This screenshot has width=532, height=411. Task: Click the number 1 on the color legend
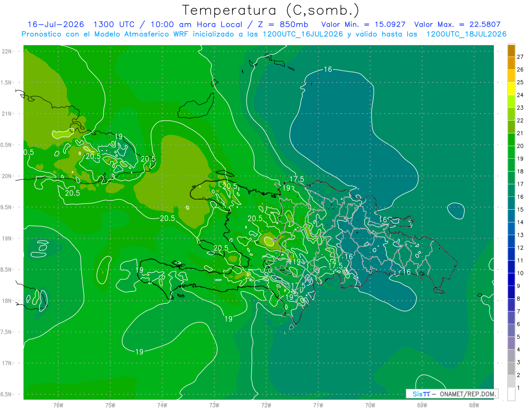[x=519, y=388]
